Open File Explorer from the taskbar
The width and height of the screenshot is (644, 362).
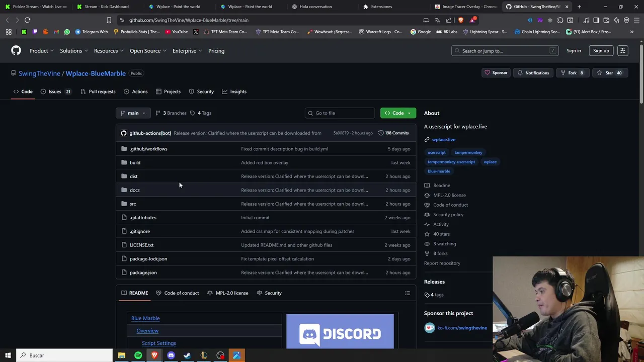(121, 355)
